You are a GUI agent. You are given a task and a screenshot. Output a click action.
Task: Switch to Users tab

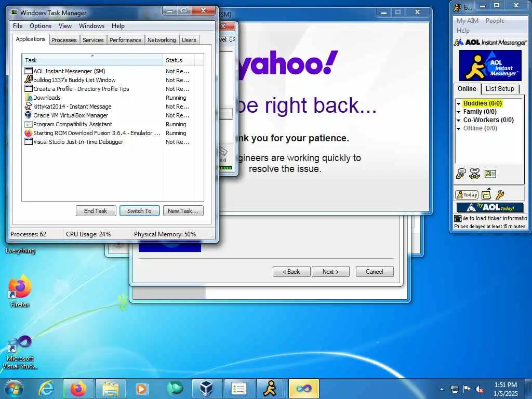pos(189,40)
